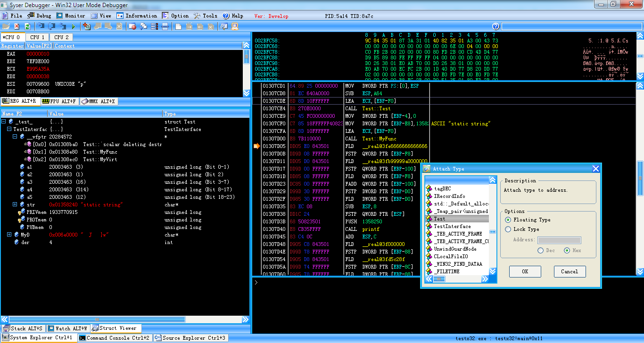This screenshot has width=644, height=343.
Task: Click the Step Into toolbar icon
Action: (41, 26)
